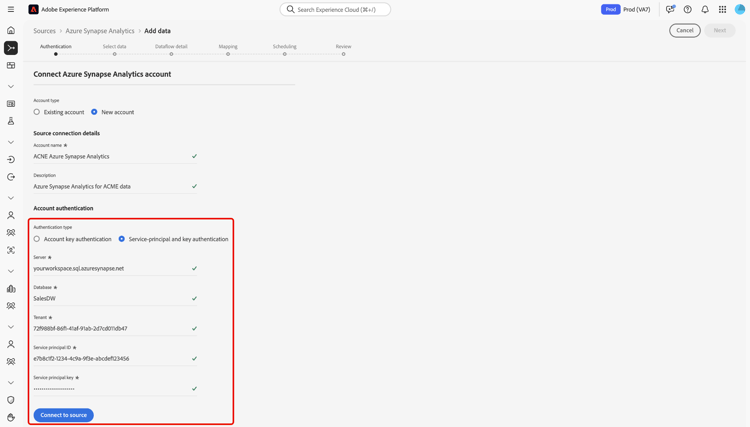Select the Existing account radio button
This screenshot has height=427, width=750.
tap(37, 112)
